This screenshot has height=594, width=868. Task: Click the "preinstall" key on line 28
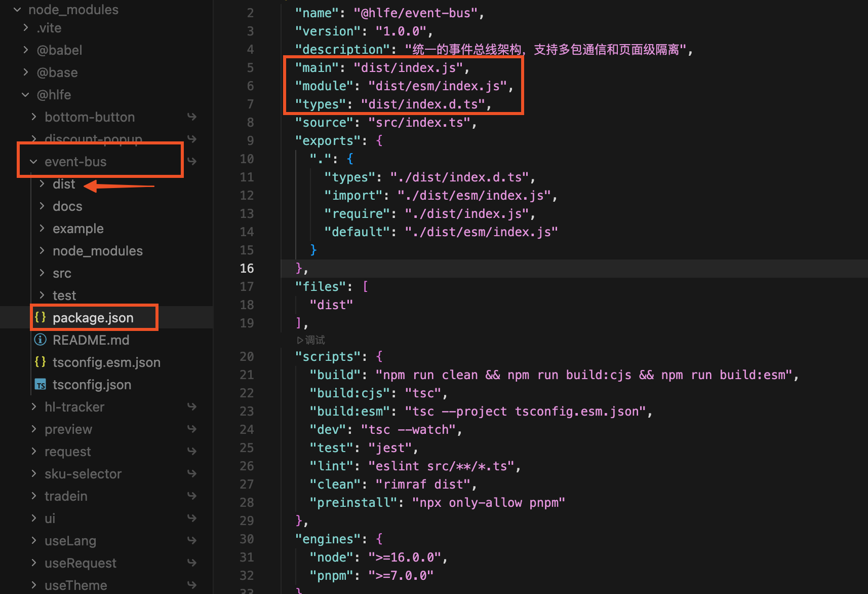click(x=353, y=502)
